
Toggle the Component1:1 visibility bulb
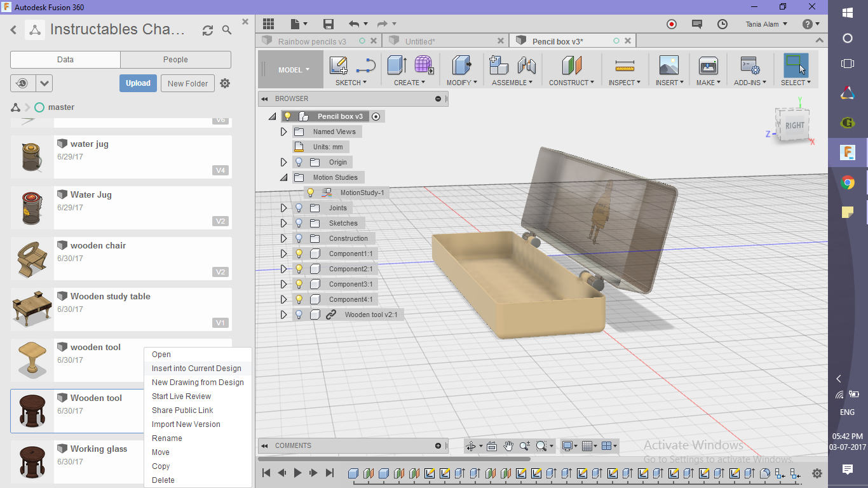pos(299,253)
